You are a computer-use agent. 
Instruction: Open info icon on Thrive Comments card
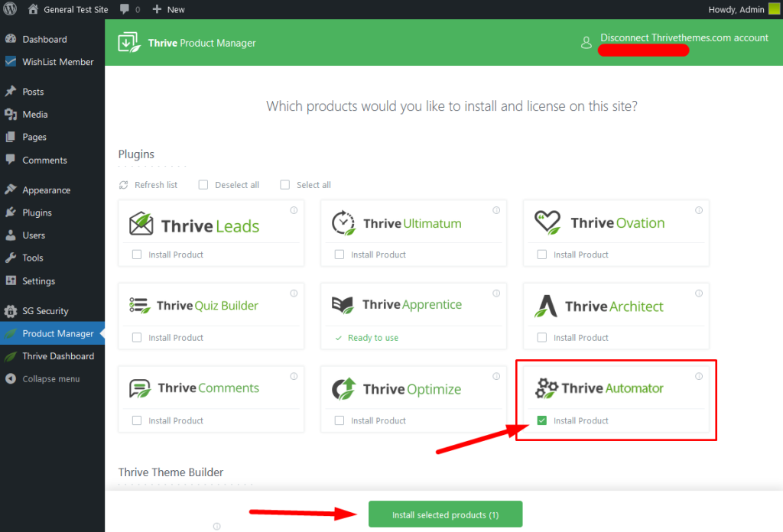pos(294,376)
